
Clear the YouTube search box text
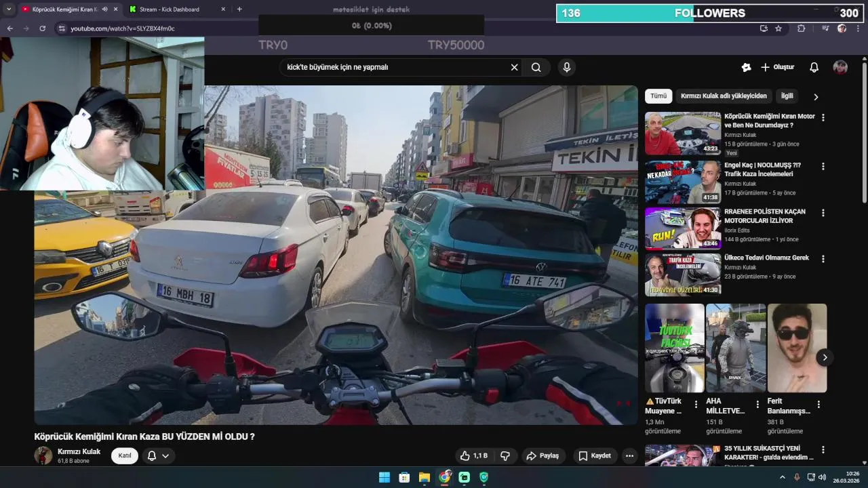coord(514,67)
